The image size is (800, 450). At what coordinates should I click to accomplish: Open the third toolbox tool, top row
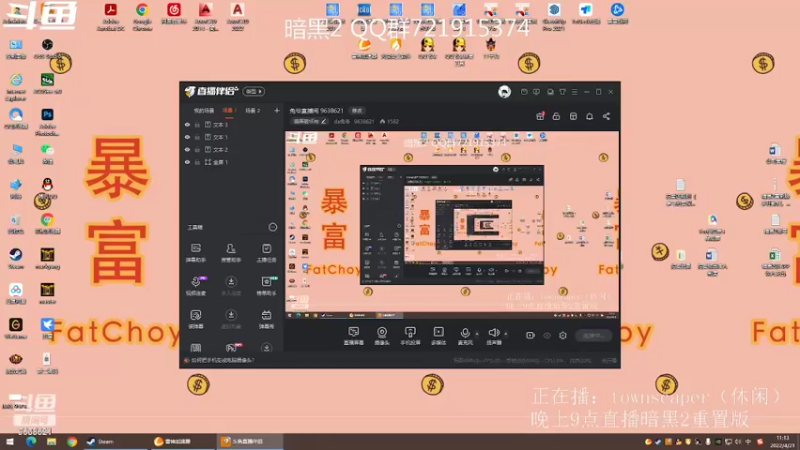point(266,253)
